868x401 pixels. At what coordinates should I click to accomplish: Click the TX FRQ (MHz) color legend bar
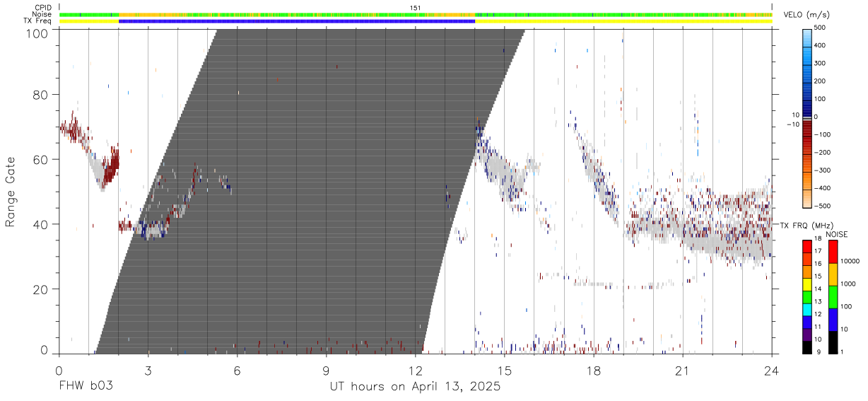(807, 296)
